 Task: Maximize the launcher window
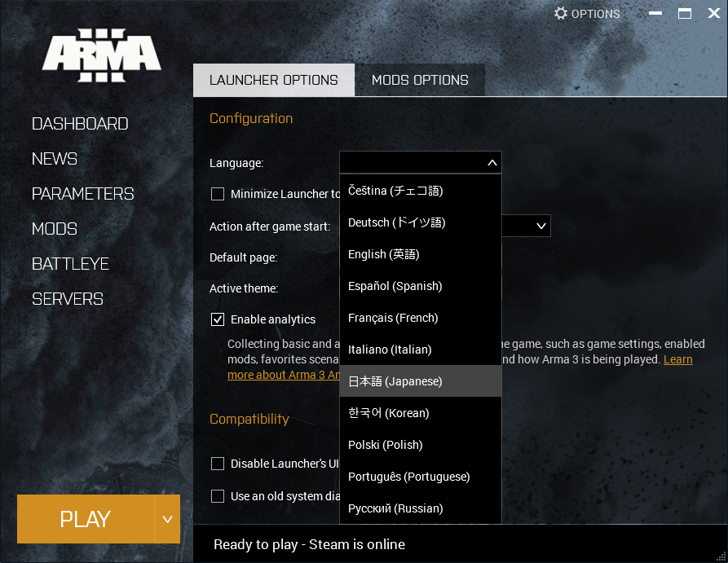[x=684, y=14]
